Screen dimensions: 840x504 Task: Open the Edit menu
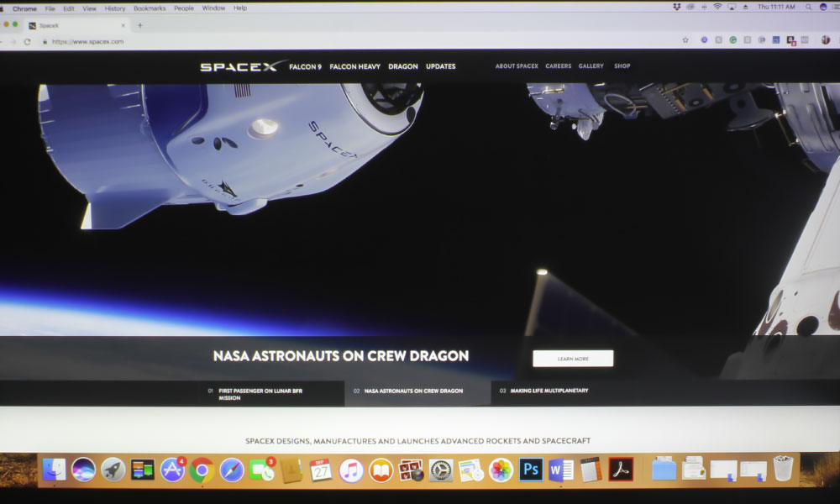pyautogui.click(x=69, y=8)
